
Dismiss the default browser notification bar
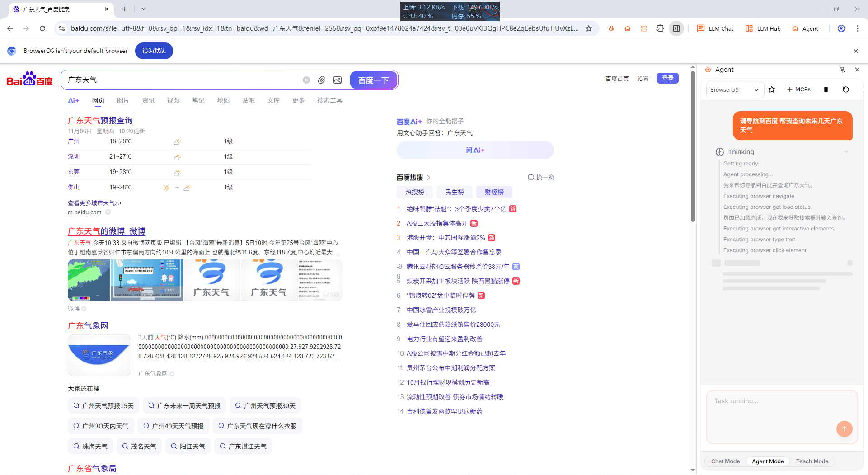(856, 51)
